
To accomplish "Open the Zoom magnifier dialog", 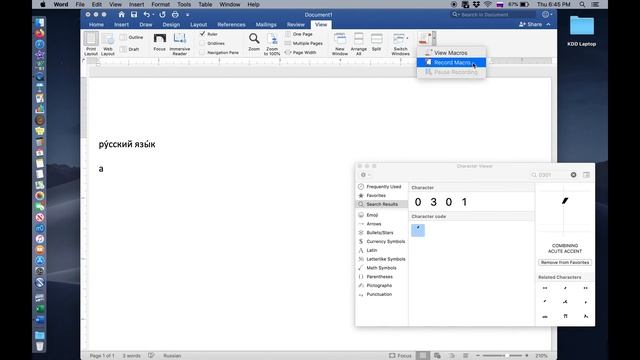I will point(254,42).
